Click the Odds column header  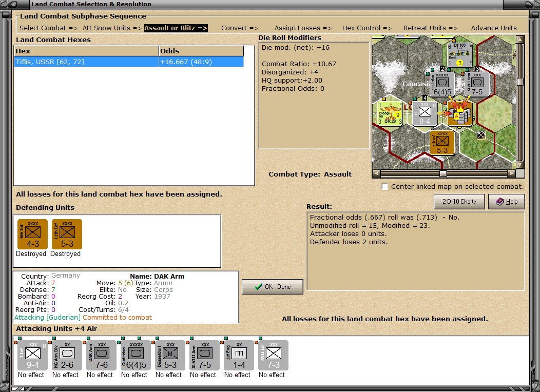point(201,51)
